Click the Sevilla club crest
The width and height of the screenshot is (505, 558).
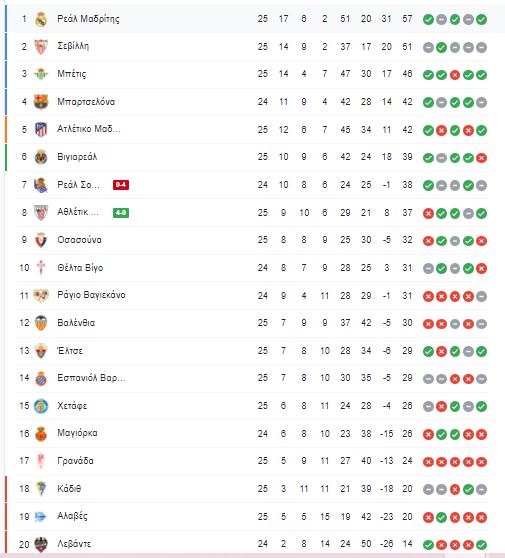tap(41, 47)
